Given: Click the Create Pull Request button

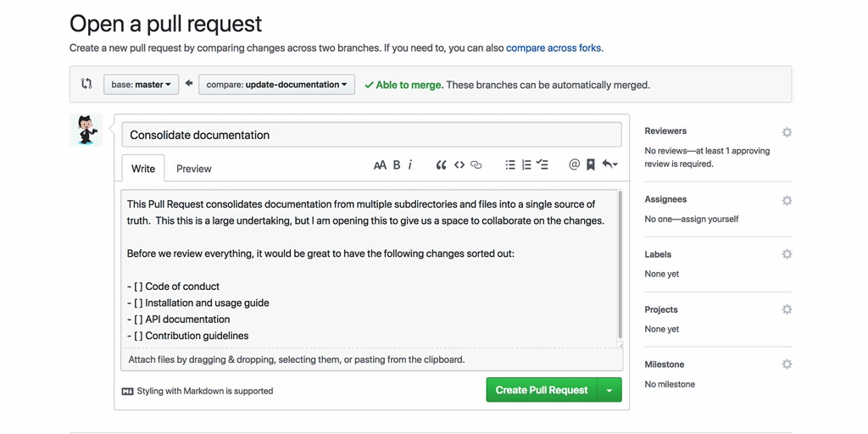Looking at the screenshot, I should pos(542,390).
